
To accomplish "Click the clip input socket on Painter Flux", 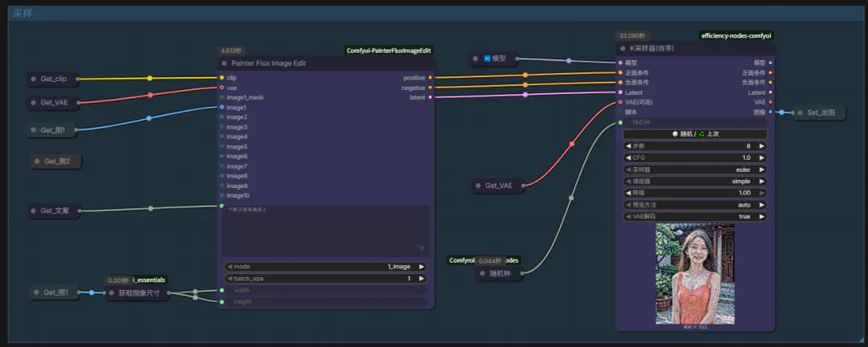I will pyautogui.click(x=222, y=78).
